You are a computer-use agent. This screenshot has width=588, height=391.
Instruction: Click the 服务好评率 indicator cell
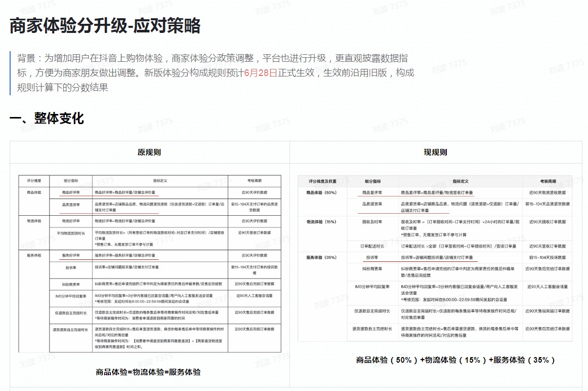coord(71,256)
